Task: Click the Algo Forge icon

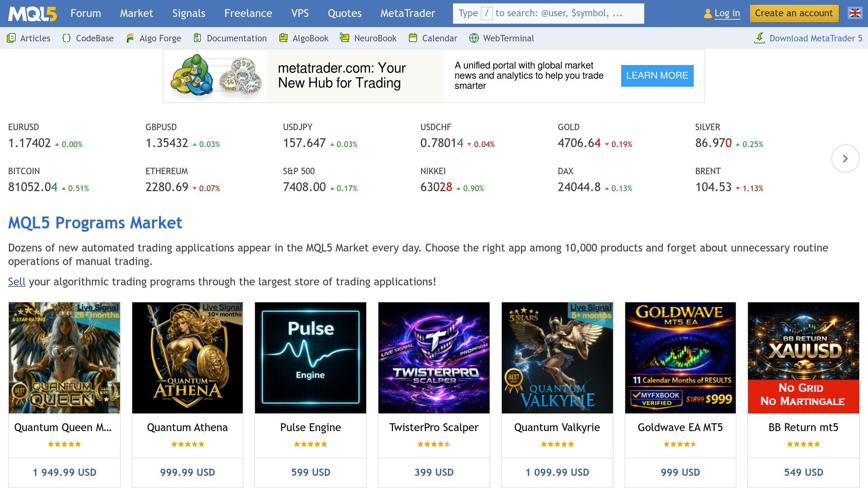Action: coord(130,38)
